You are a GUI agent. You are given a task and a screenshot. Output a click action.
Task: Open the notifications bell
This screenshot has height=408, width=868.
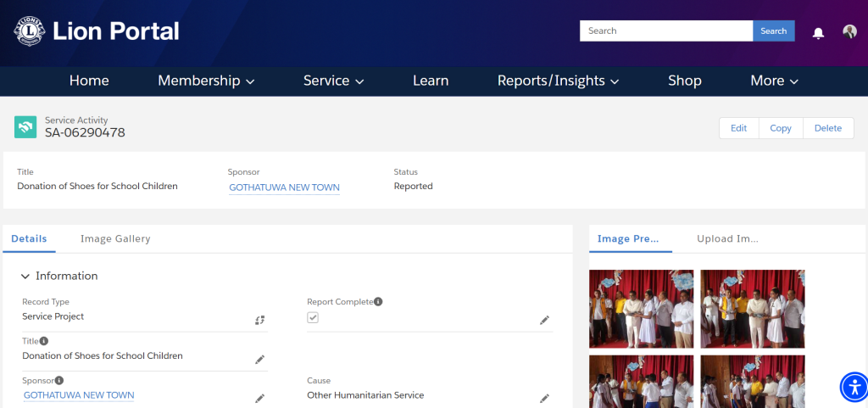click(x=818, y=33)
